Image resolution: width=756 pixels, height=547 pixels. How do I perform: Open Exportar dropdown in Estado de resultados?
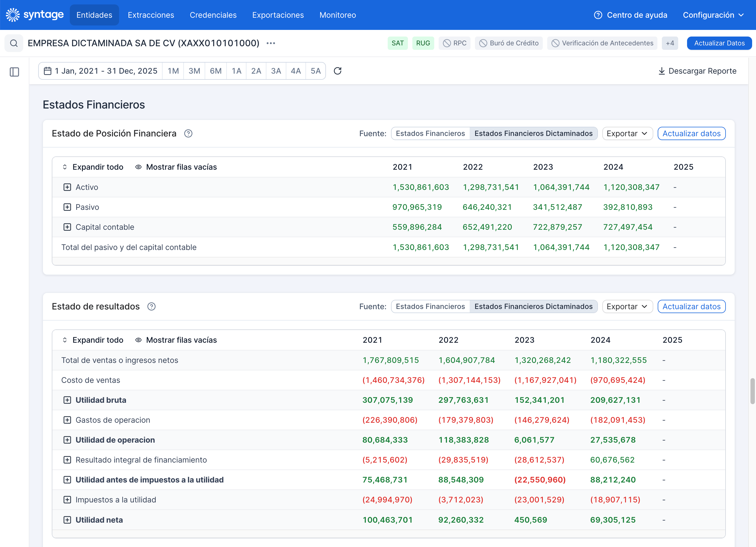click(x=627, y=306)
